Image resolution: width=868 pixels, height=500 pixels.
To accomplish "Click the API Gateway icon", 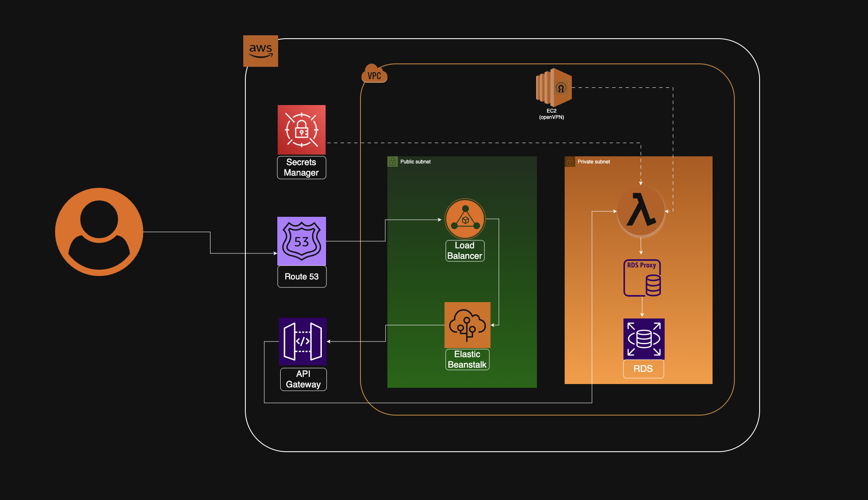I will [x=302, y=341].
